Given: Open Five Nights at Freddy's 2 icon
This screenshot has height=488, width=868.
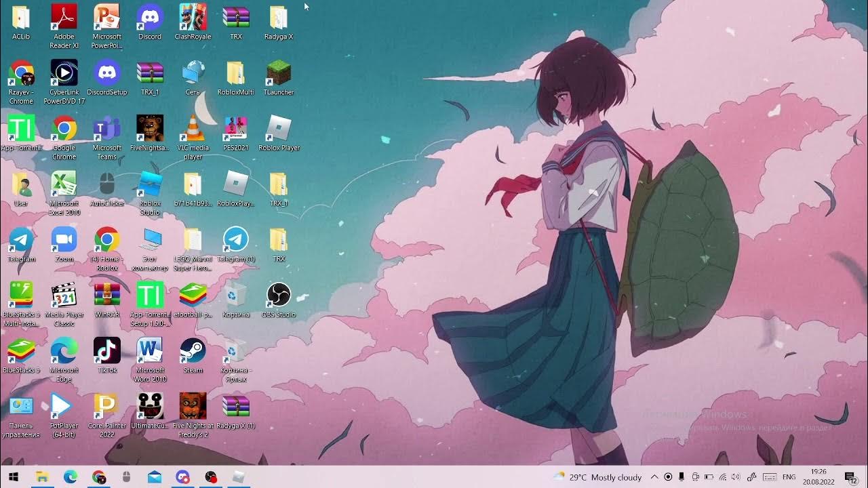Looking at the screenshot, I should [x=193, y=416].
